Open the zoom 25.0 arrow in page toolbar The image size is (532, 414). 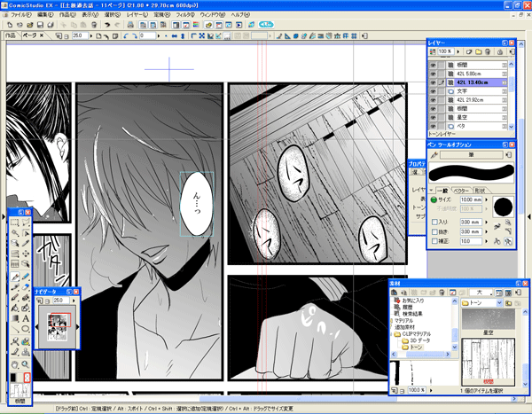pos(91,35)
